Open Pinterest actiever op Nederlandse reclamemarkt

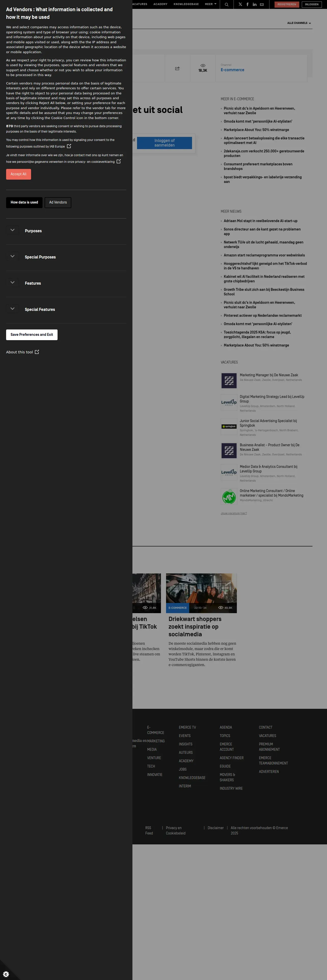263,315
